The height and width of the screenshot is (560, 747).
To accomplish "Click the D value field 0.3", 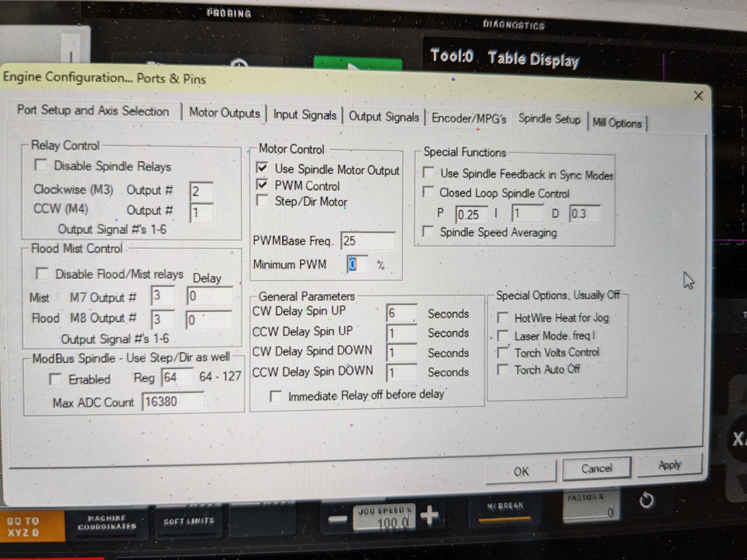I will tap(584, 213).
